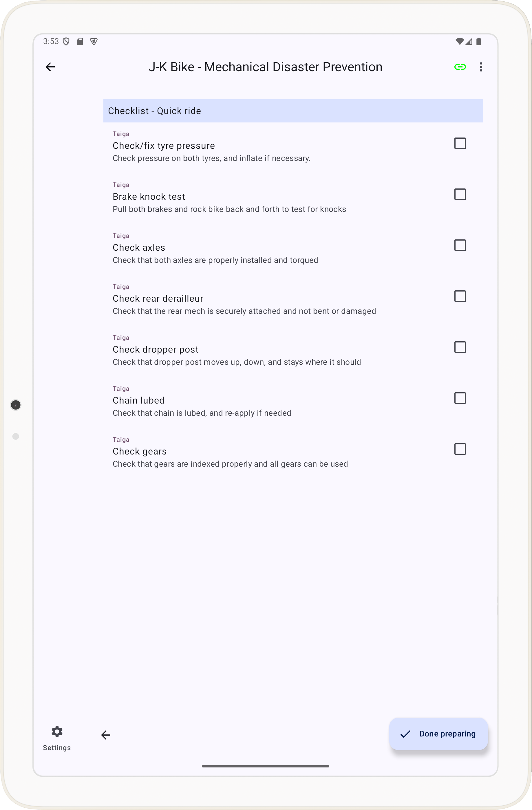Tick the Check dropper post checkbox
This screenshot has width=532, height=810.
pyautogui.click(x=460, y=347)
